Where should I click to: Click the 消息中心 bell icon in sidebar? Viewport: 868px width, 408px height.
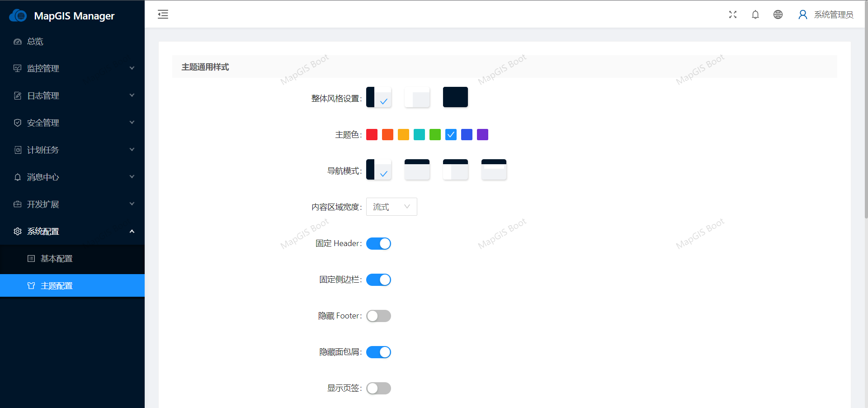[18, 177]
